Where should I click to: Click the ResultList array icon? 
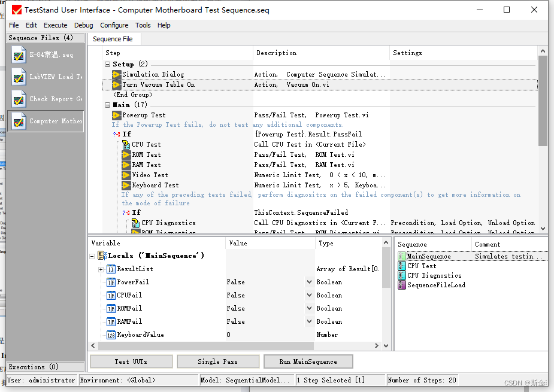point(111,269)
